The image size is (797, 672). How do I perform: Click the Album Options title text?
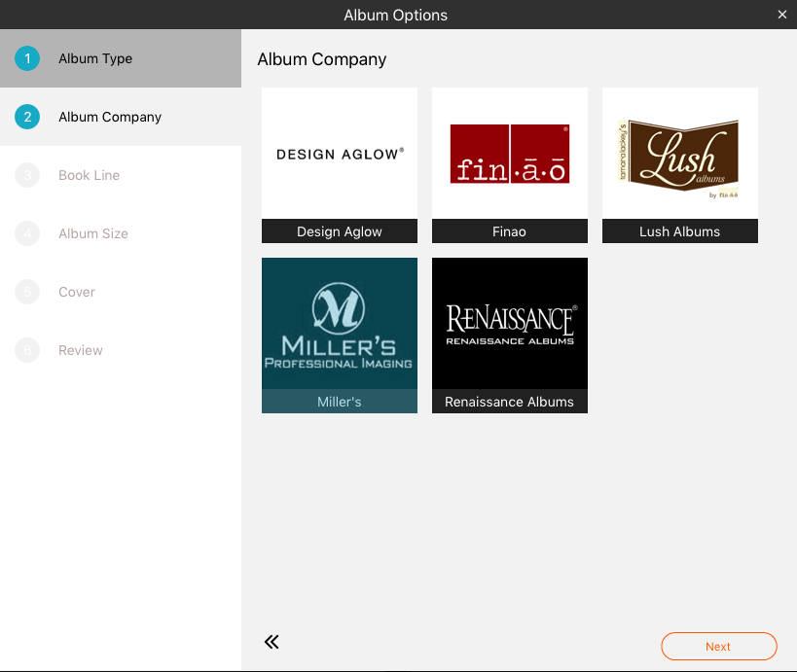click(395, 16)
